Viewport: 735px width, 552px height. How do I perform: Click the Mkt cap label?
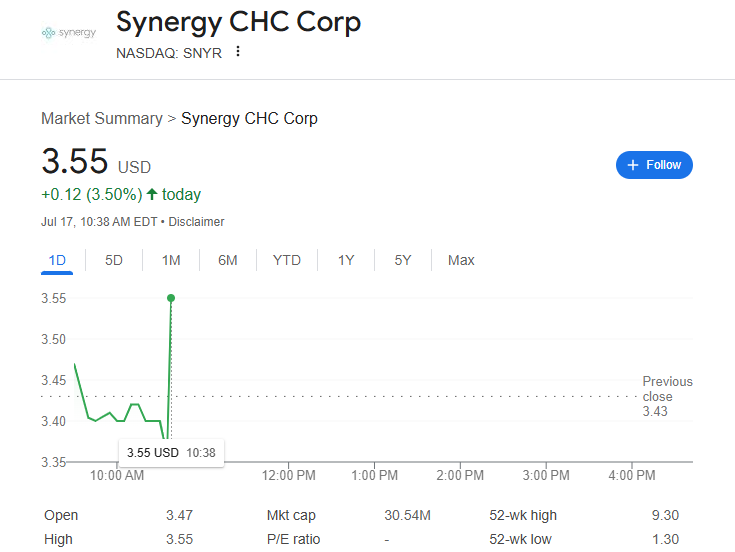pyautogui.click(x=291, y=515)
